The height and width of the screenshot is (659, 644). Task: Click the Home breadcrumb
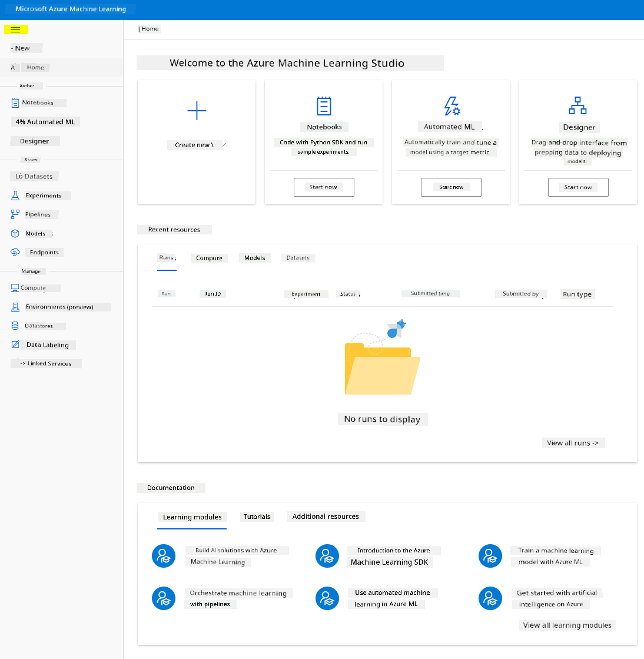tap(150, 29)
